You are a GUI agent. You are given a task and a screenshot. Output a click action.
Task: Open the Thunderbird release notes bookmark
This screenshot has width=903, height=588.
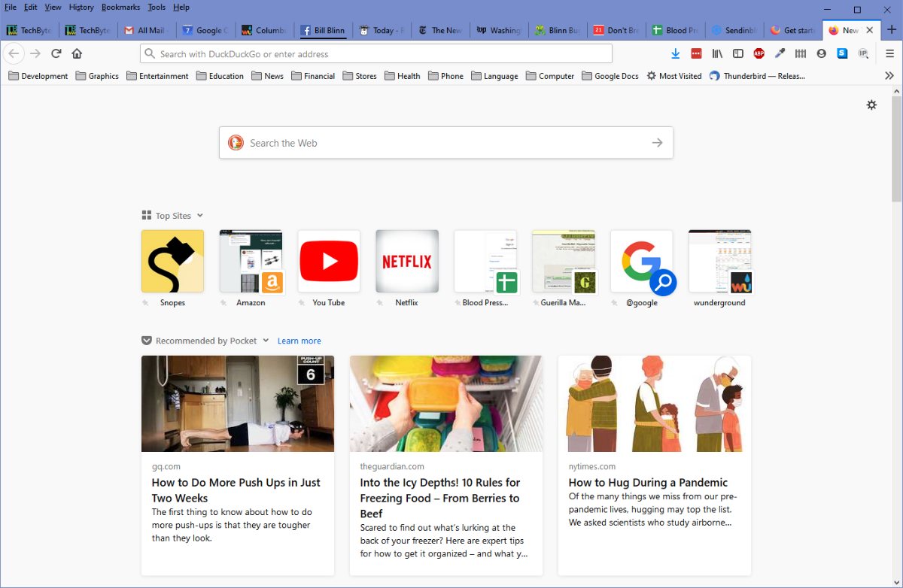click(x=757, y=76)
